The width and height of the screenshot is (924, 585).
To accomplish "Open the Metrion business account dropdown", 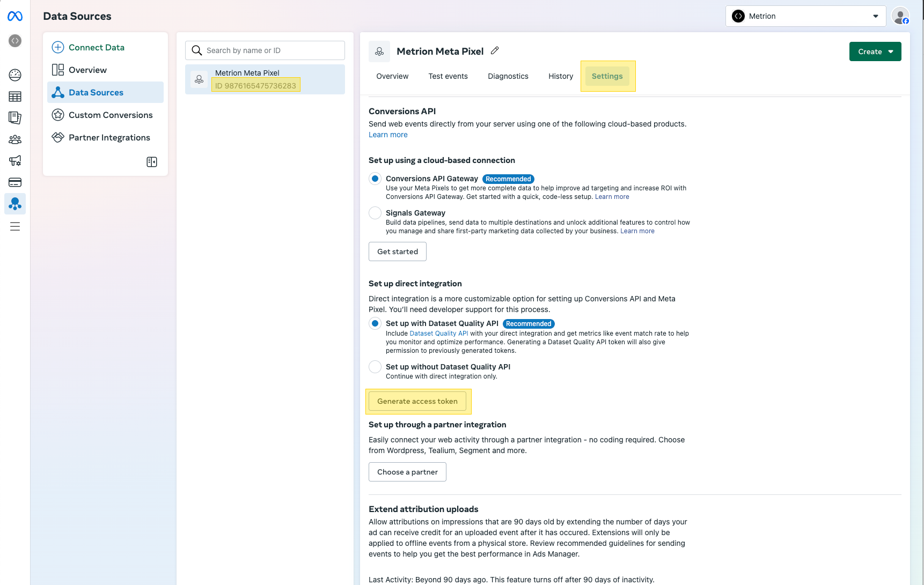I will pos(805,16).
